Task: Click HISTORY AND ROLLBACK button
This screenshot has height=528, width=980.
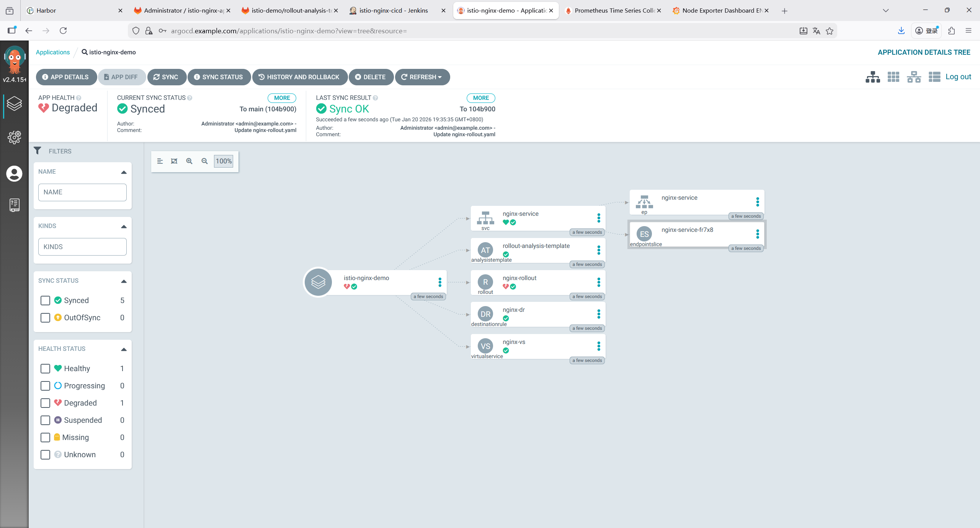Action: tap(299, 77)
